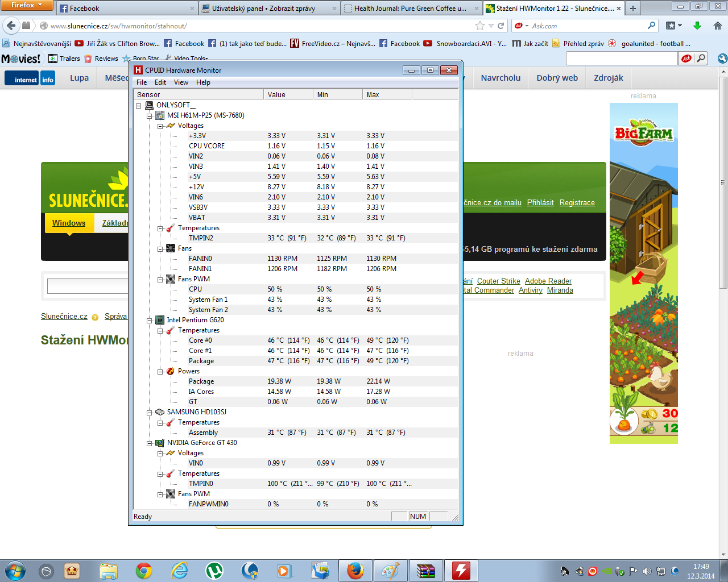Open the Edit menu in HWMonitor

(x=160, y=82)
